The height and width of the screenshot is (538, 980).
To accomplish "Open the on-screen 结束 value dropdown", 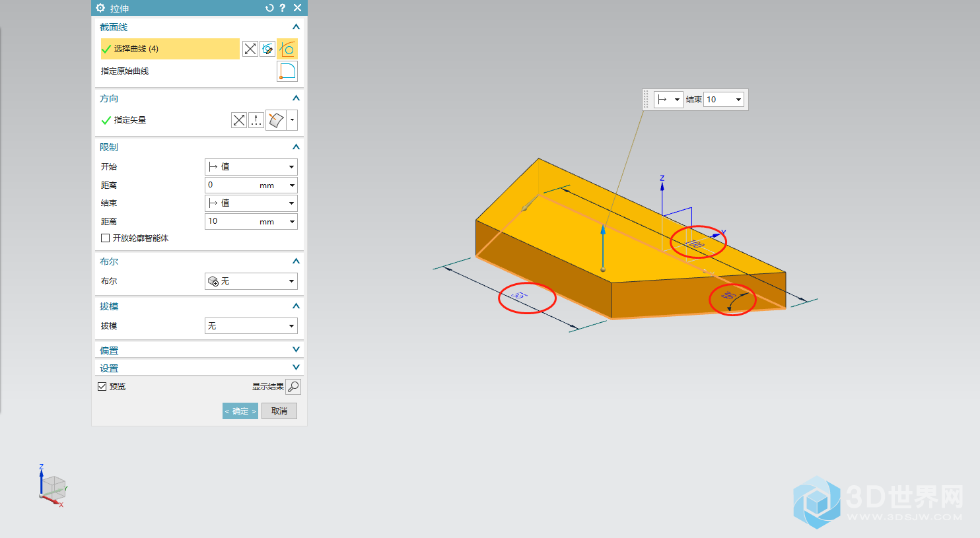I will click(x=738, y=100).
